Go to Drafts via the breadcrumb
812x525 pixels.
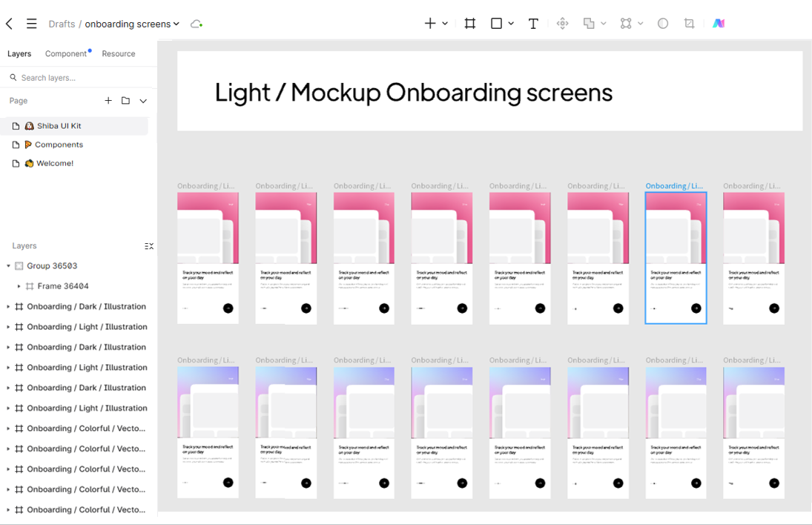tap(62, 24)
